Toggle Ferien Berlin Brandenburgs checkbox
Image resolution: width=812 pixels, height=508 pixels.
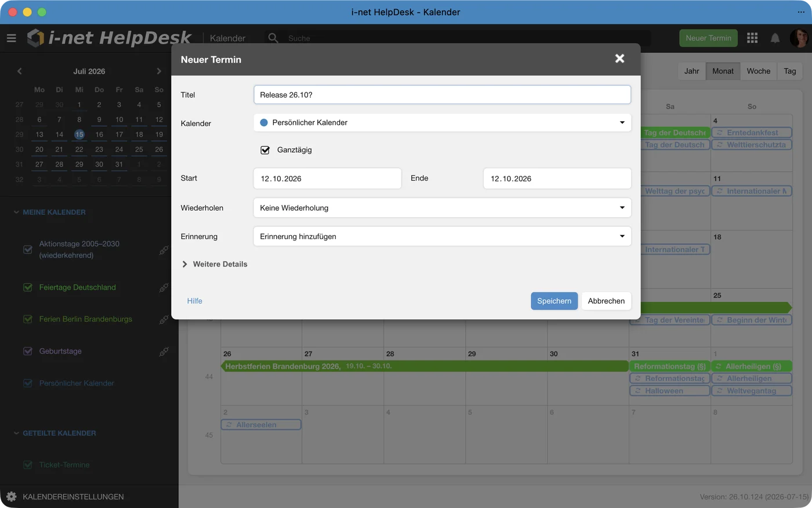coord(27,319)
